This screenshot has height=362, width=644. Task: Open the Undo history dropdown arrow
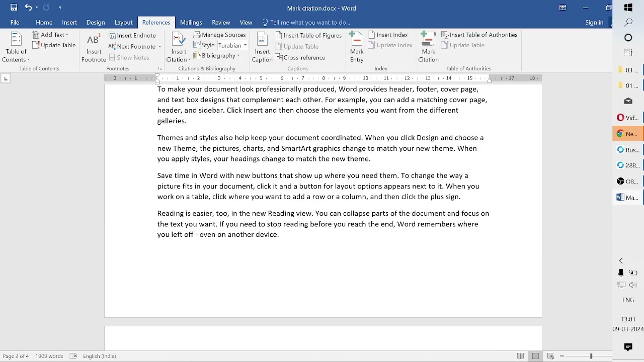coord(37,8)
